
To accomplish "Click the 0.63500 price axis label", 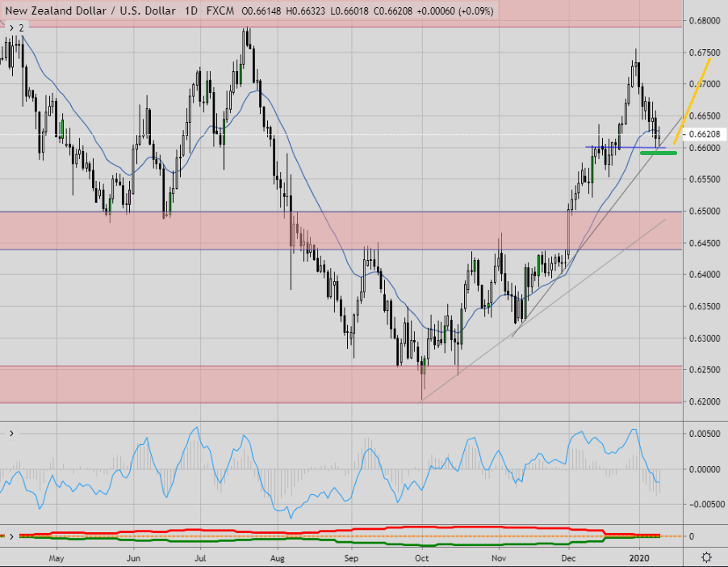I will coord(705,306).
